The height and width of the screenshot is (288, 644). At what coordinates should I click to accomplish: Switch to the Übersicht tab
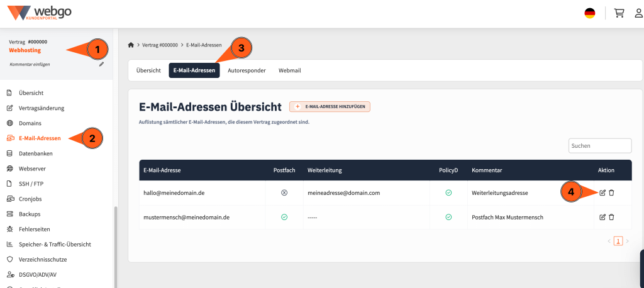148,70
